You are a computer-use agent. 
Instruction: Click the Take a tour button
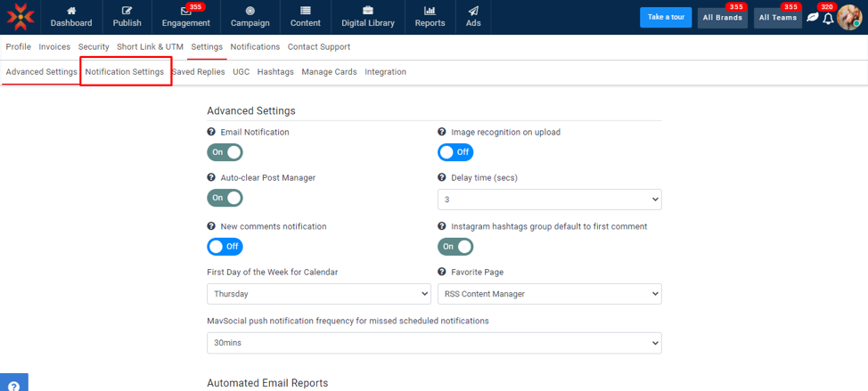coord(665,17)
